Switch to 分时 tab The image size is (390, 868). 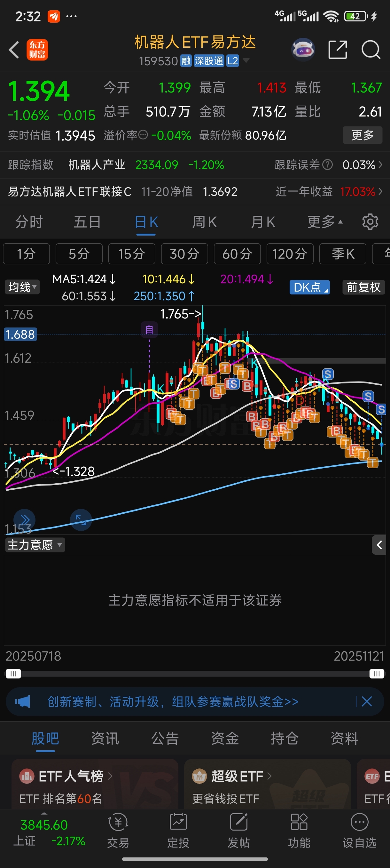(x=29, y=222)
